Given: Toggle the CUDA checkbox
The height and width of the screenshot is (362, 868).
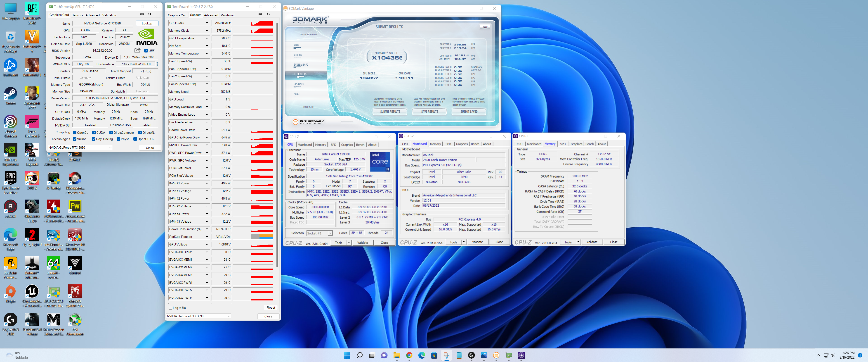Looking at the screenshot, I should [94, 133].
